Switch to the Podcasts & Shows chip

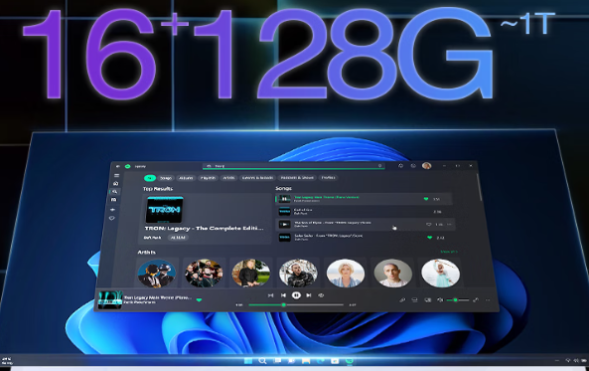[297, 178]
